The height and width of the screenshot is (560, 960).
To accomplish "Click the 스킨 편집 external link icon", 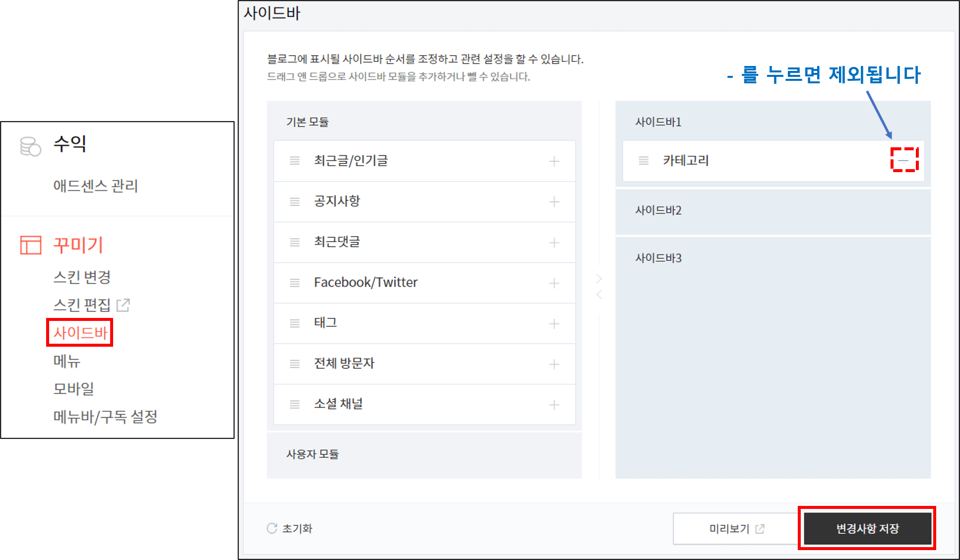I will pyautogui.click(x=124, y=305).
